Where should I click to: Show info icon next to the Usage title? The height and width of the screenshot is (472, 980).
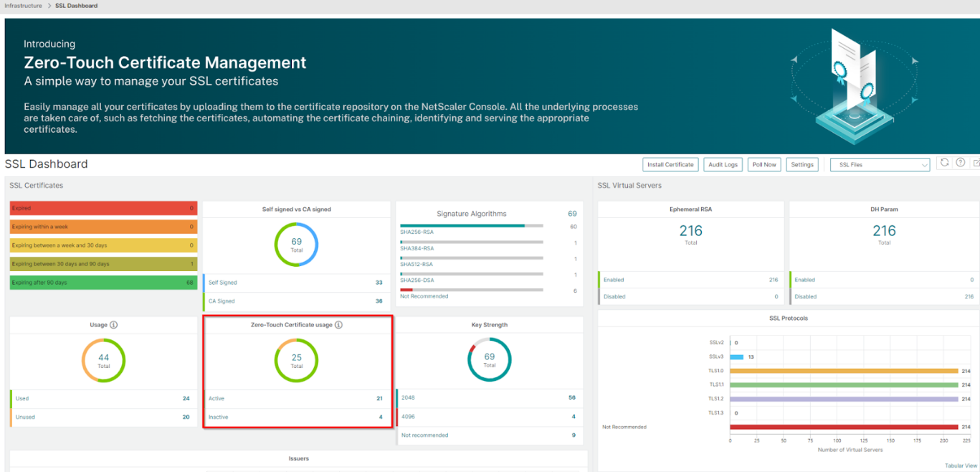pyautogui.click(x=113, y=325)
